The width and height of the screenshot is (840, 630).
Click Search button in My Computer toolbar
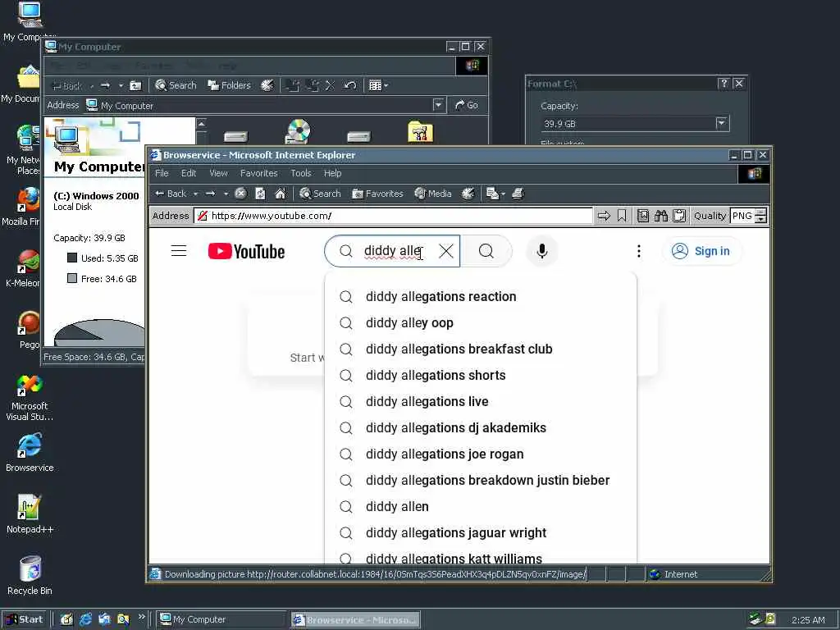coord(176,85)
